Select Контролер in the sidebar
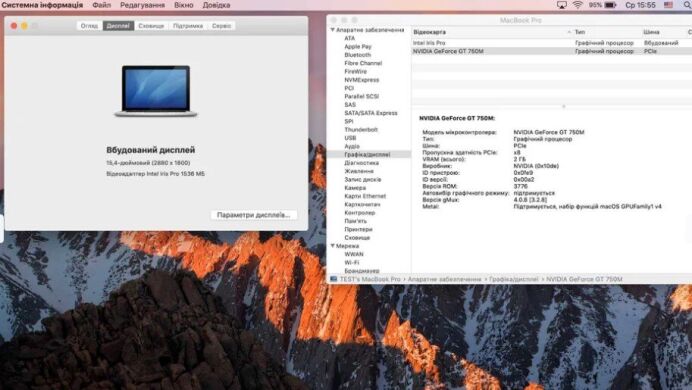692x390 pixels. 360,213
